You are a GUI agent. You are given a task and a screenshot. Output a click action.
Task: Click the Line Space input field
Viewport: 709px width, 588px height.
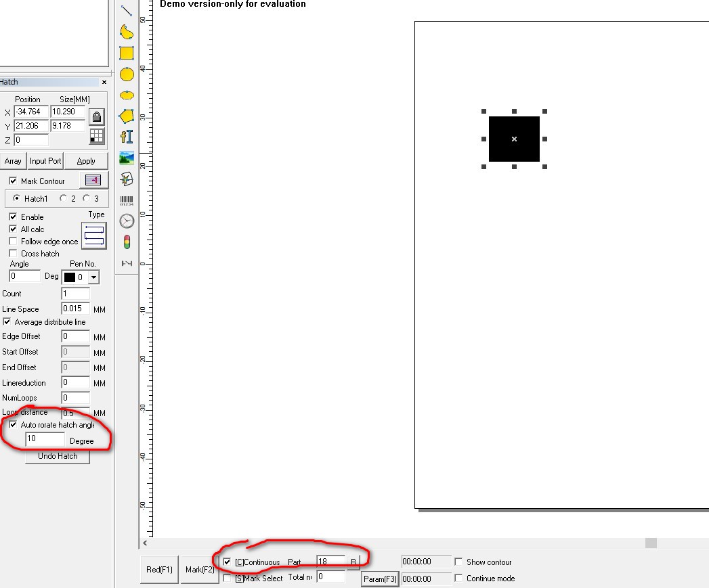pyautogui.click(x=75, y=309)
